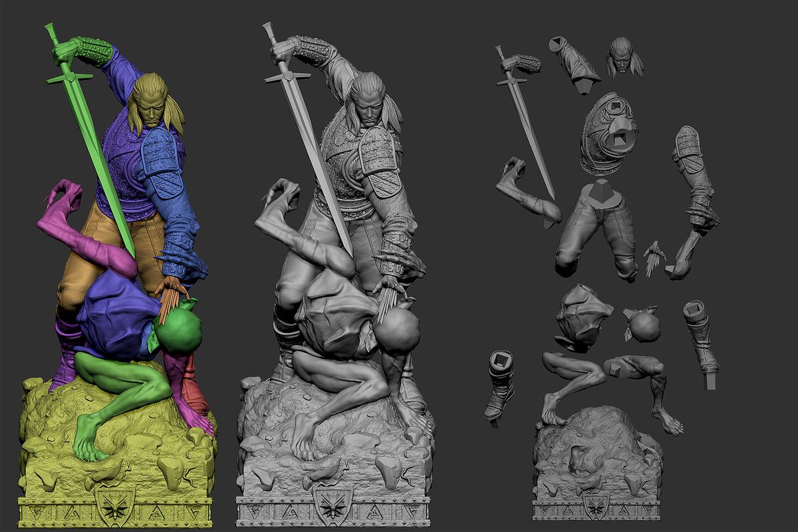This screenshot has width=798, height=532.
Task: Click the separated torso armor piece
Action: coord(610,134)
